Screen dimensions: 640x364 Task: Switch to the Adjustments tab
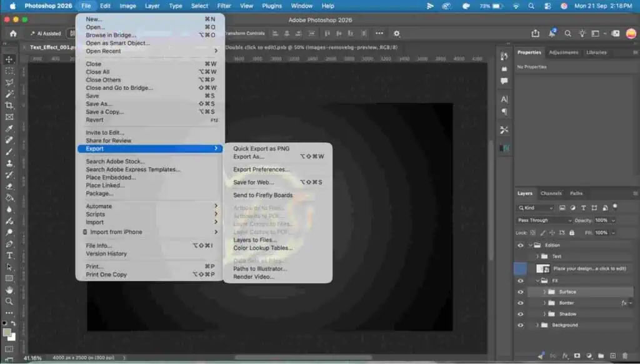[563, 52]
